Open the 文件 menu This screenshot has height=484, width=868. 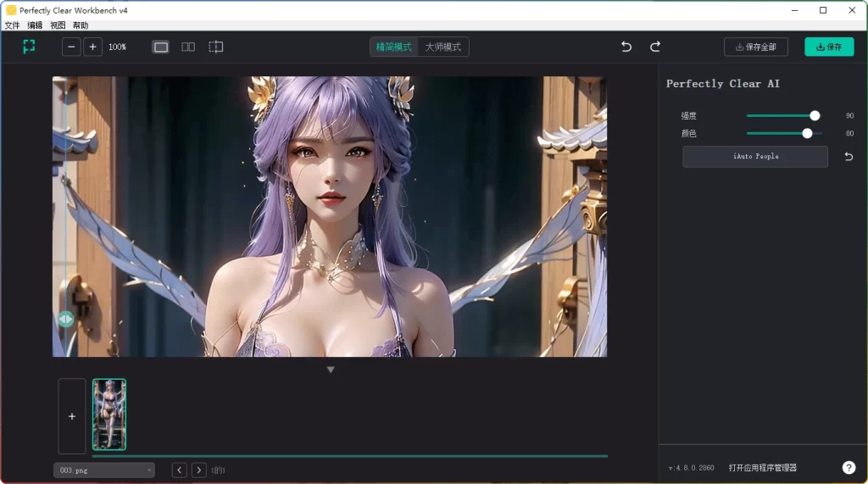coord(12,25)
